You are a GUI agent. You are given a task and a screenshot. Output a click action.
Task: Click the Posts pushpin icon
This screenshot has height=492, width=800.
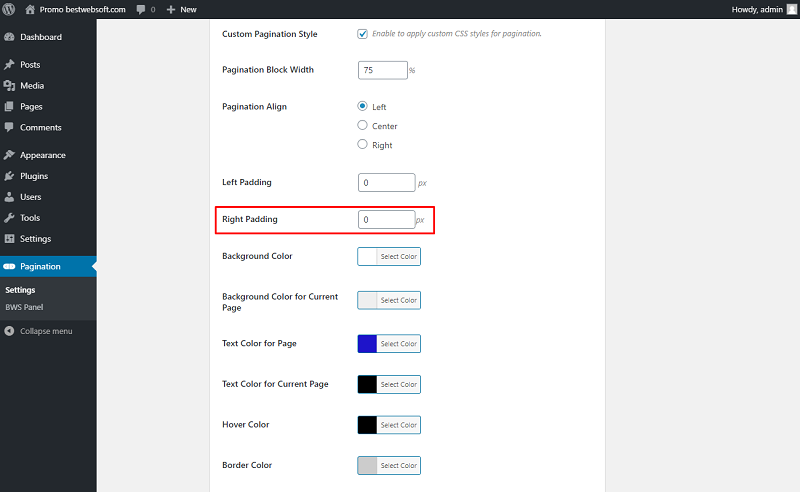coord(9,64)
